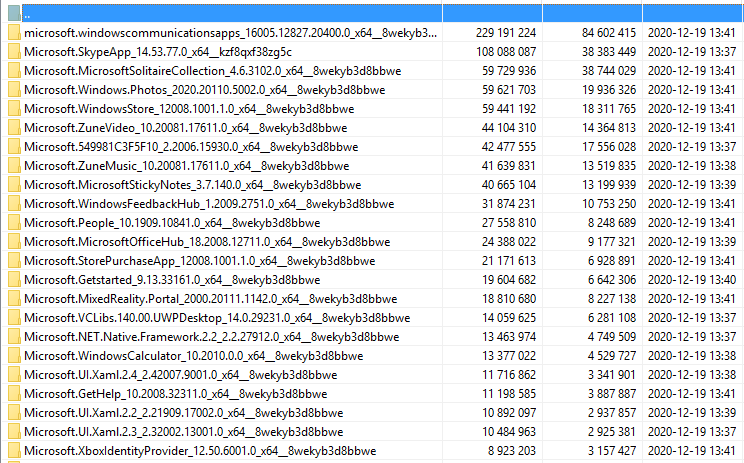Image resolution: width=744 pixels, height=463 pixels.
Task: Click folder icon of Microsoft.UI.Xaml.2.3
Action: 14,431
